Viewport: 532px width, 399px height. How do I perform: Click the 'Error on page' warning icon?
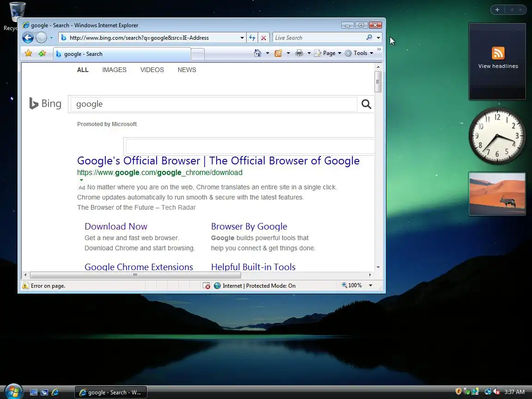click(x=25, y=286)
